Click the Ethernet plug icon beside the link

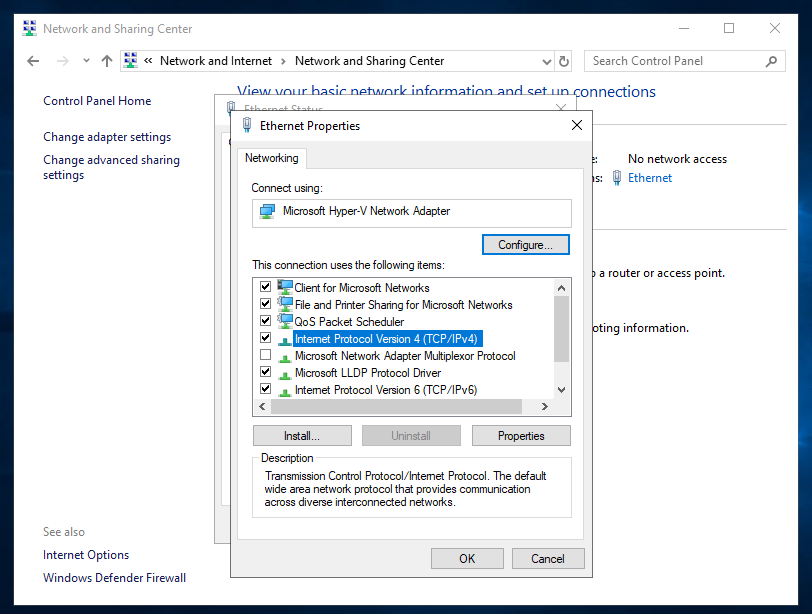tap(617, 178)
